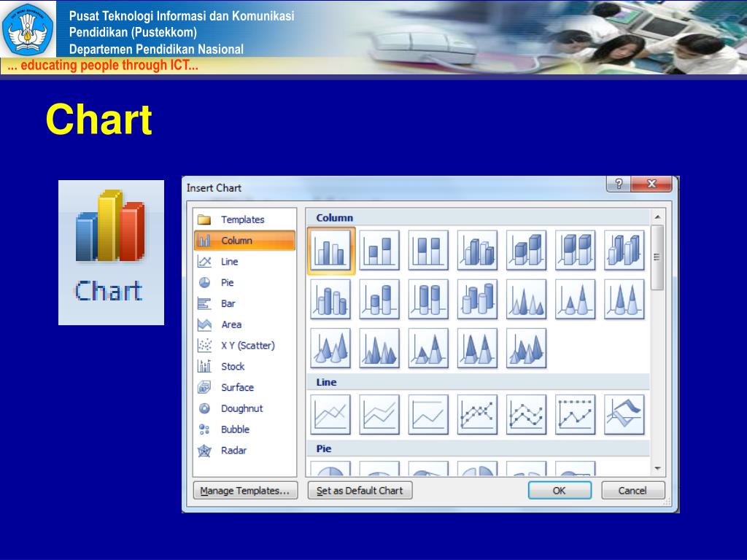The width and height of the screenshot is (747, 560).
Task: Select the 3-D Cylinder chart
Action: click(477, 300)
